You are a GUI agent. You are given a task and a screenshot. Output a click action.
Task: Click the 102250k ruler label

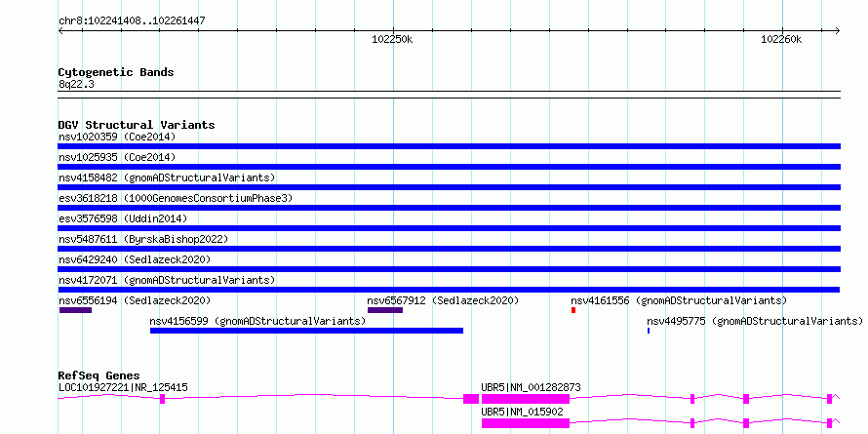pos(392,39)
